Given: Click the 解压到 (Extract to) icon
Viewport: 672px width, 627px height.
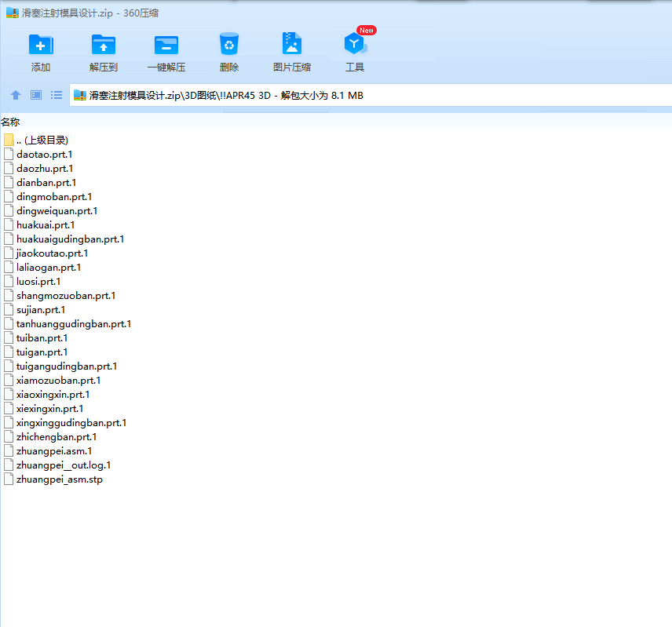Looking at the screenshot, I should click(x=104, y=45).
